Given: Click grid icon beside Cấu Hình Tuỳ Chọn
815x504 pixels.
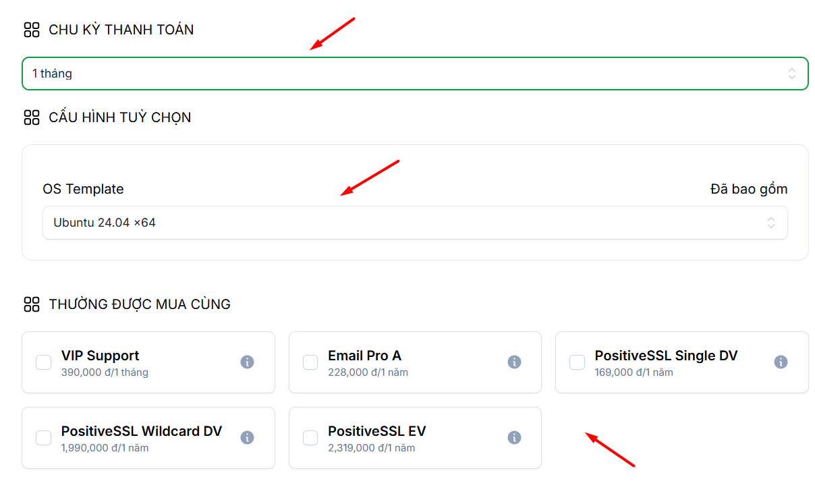Looking at the screenshot, I should 32,117.
